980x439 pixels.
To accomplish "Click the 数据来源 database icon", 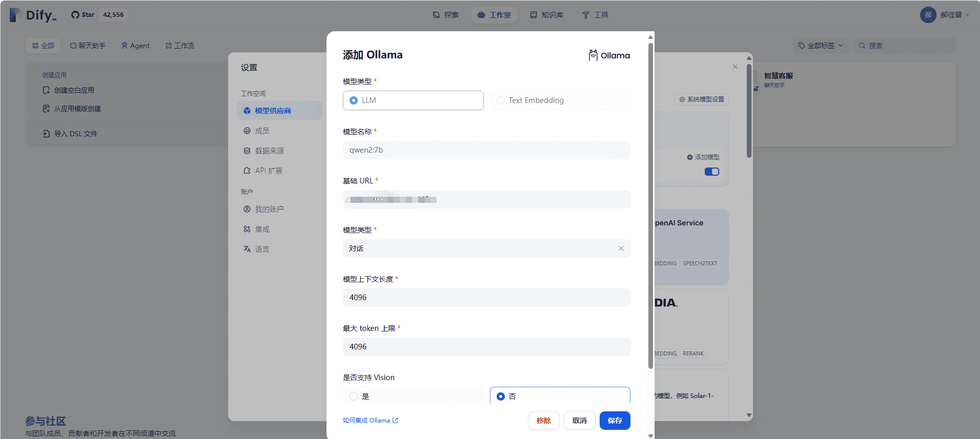I will coord(247,151).
